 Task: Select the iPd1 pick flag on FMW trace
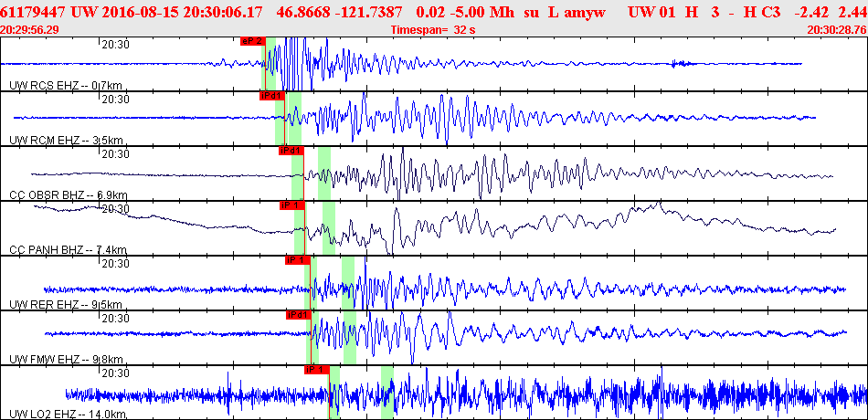(298, 315)
